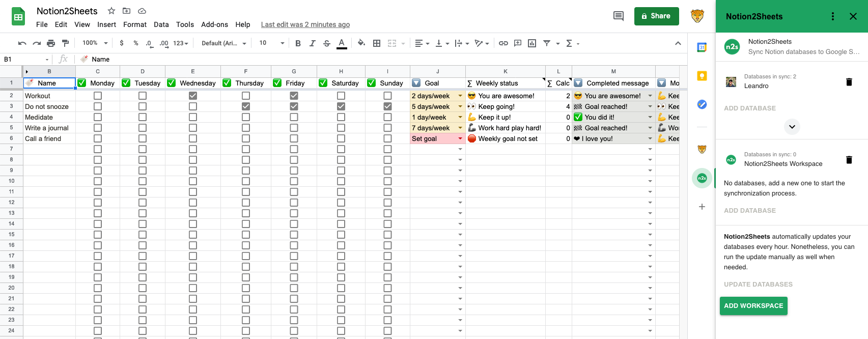The image size is (868, 339).
Task: Click the green Share button
Action: 657,16
